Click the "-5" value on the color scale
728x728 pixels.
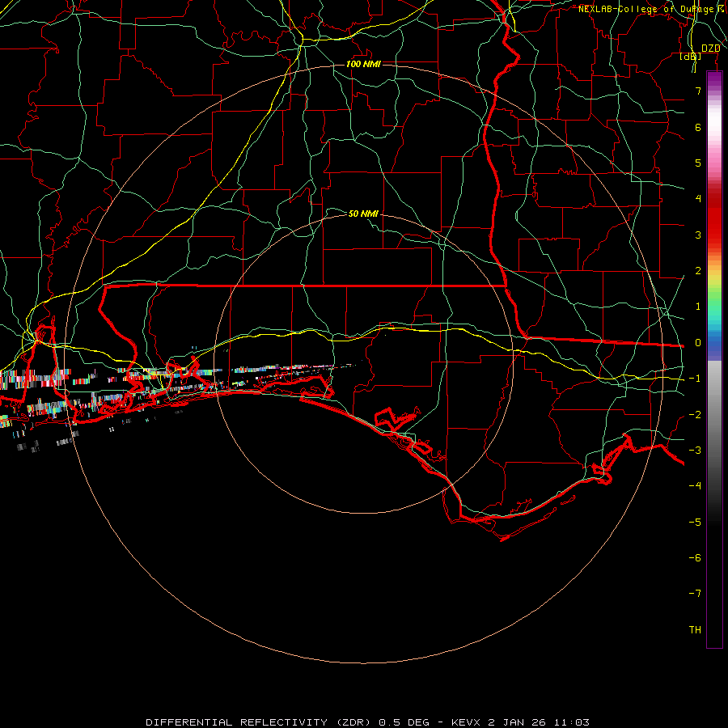695,523
